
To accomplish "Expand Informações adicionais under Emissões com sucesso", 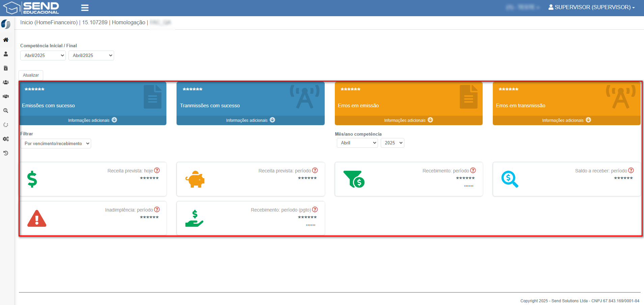I will tap(92, 120).
